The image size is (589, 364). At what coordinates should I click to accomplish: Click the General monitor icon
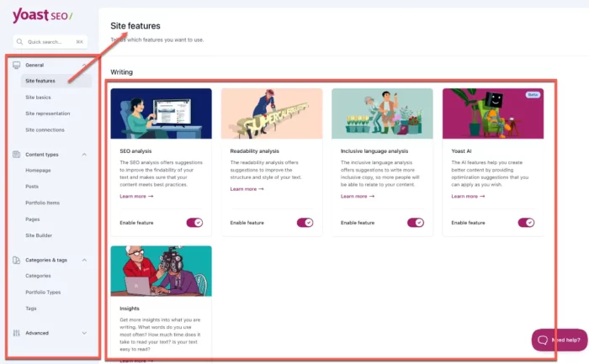(17, 65)
